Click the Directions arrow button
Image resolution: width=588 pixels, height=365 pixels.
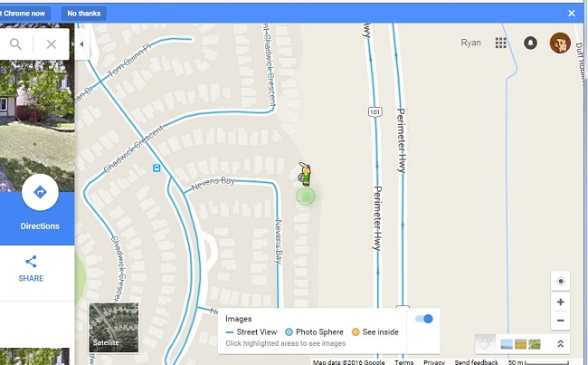pyautogui.click(x=40, y=192)
